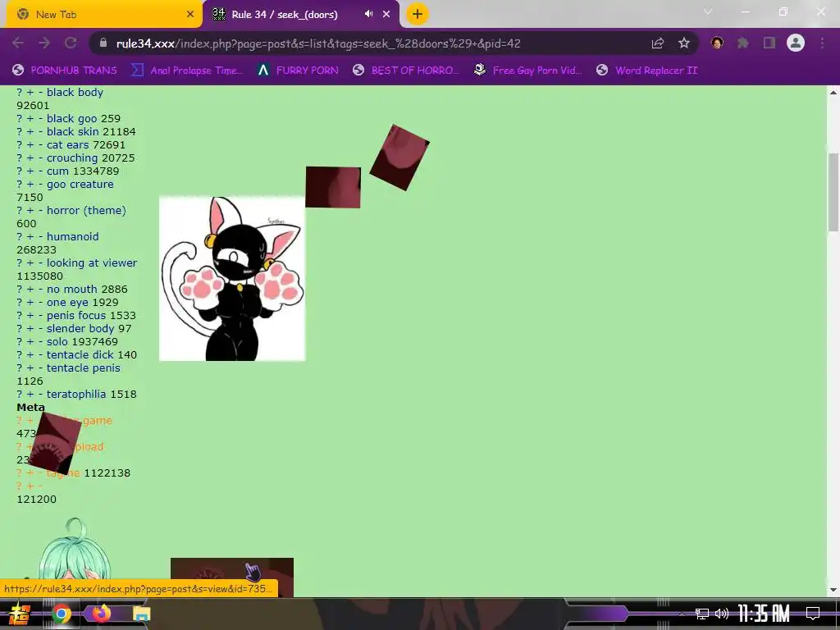This screenshot has height=630, width=840.
Task: Click the 11:35 AM taskbar clock
Action: tap(764, 614)
